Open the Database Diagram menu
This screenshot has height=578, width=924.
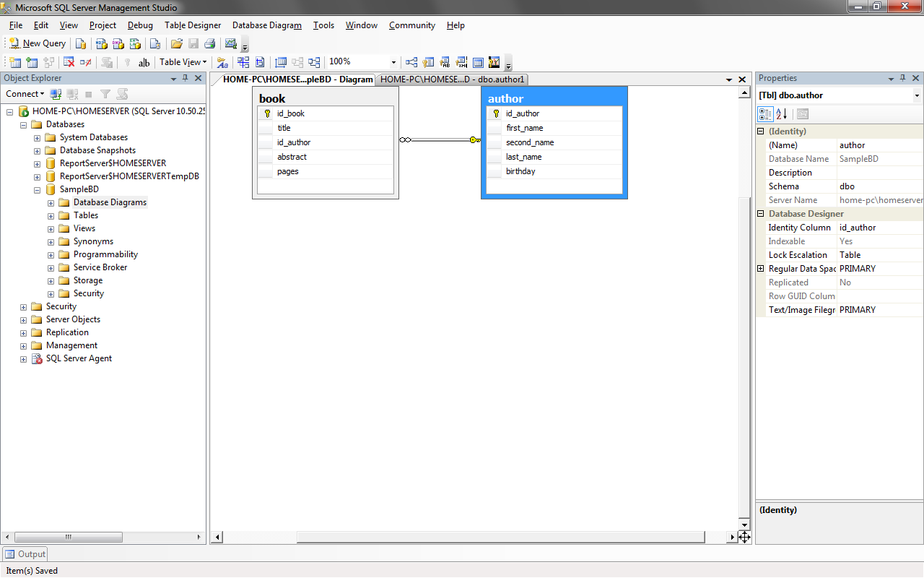267,25
